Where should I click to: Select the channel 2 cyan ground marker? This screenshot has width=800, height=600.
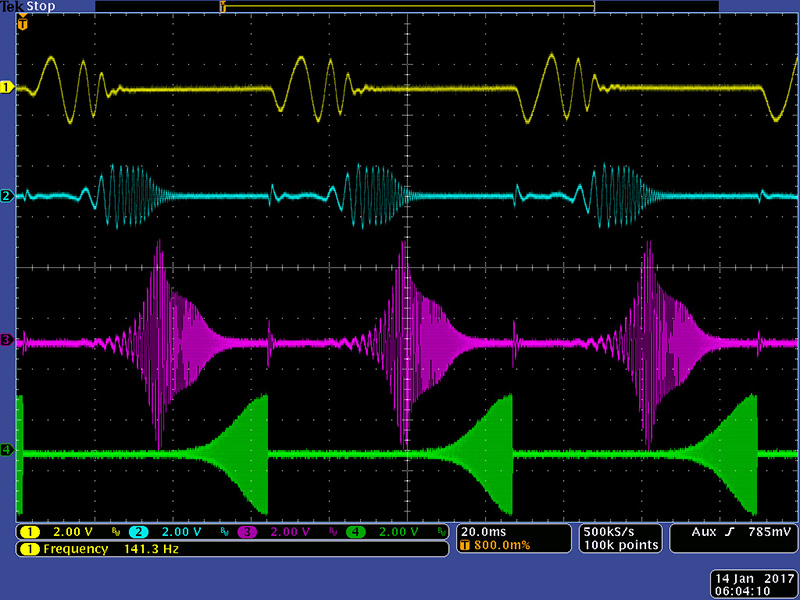click(6, 196)
